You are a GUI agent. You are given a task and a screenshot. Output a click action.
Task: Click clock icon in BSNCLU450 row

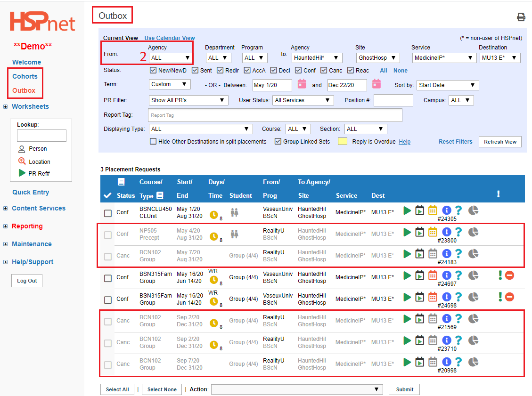(x=213, y=215)
